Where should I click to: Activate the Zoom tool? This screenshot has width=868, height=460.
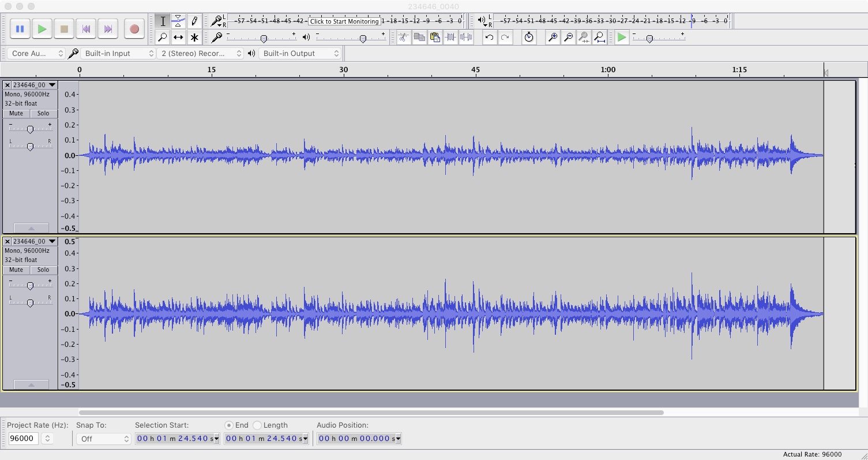pos(163,37)
